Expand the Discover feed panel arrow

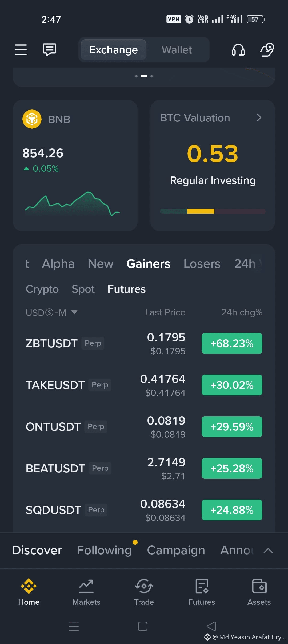pyautogui.click(x=268, y=550)
